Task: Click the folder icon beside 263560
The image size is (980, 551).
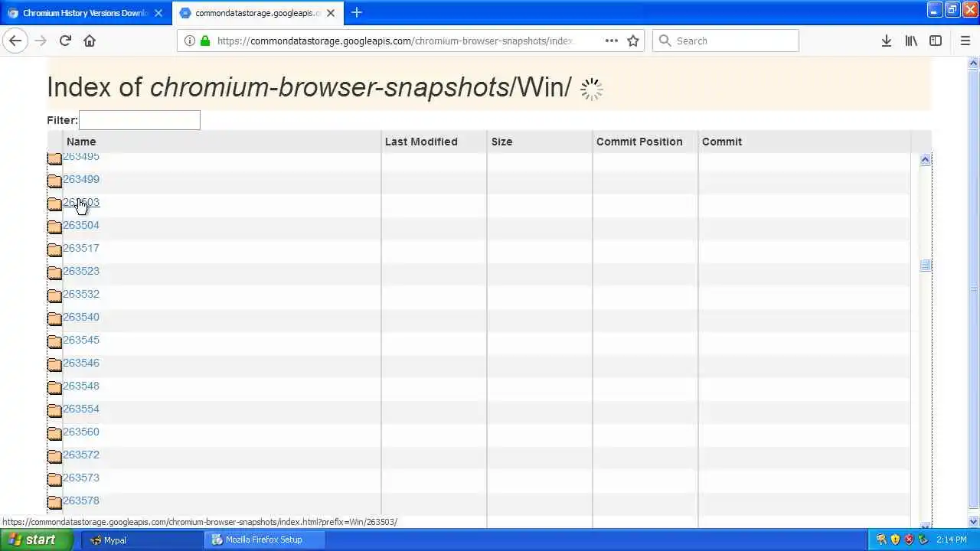Action: 54,434
